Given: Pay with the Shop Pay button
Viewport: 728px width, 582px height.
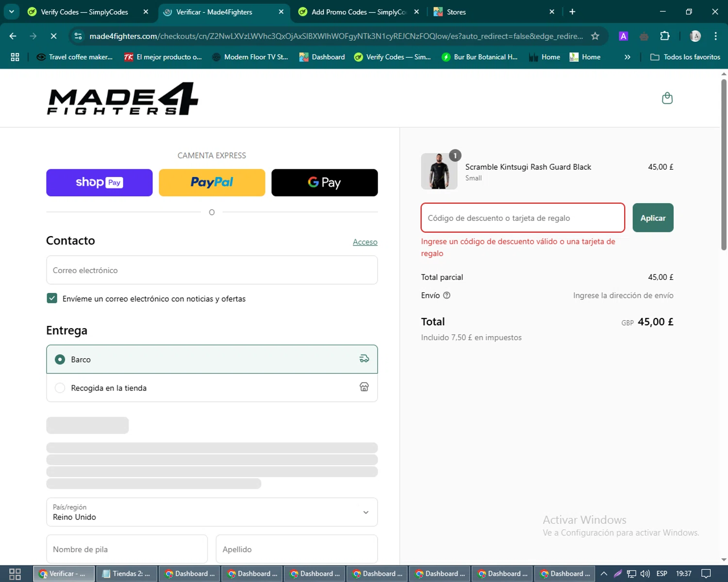Looking at the screenshot, I should tap(99, 182).
